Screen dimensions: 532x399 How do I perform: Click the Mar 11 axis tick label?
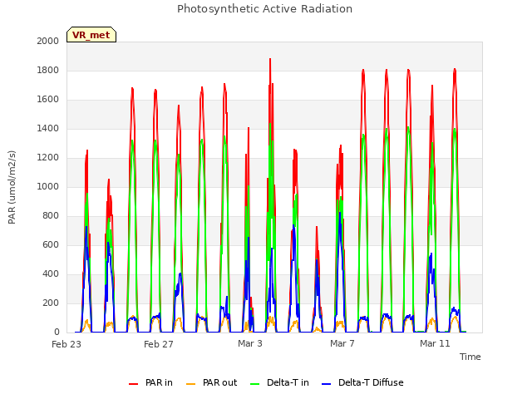click(x=435, y=343)
